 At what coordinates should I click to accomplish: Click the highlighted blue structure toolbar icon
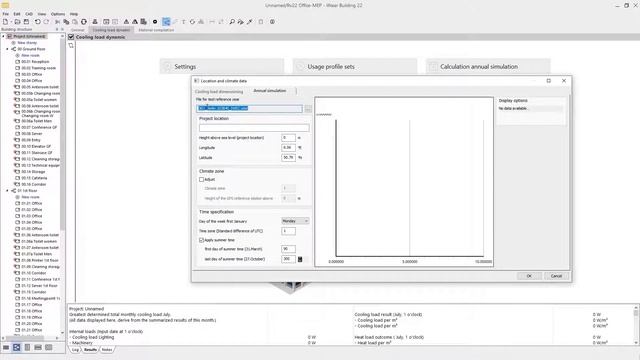click(x=166, y=22)
